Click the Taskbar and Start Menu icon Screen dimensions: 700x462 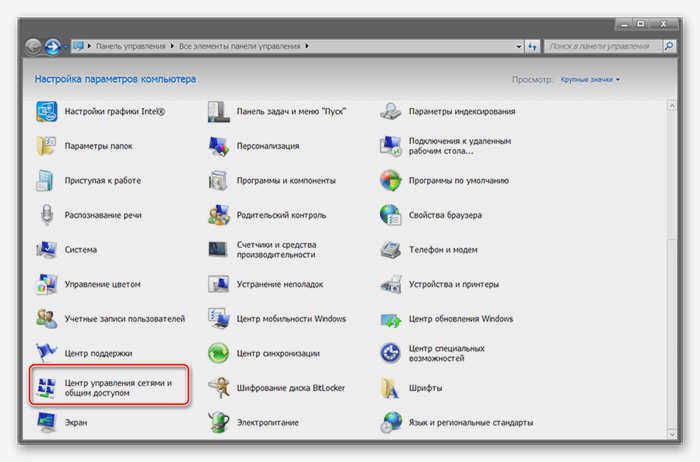(219, 112)
